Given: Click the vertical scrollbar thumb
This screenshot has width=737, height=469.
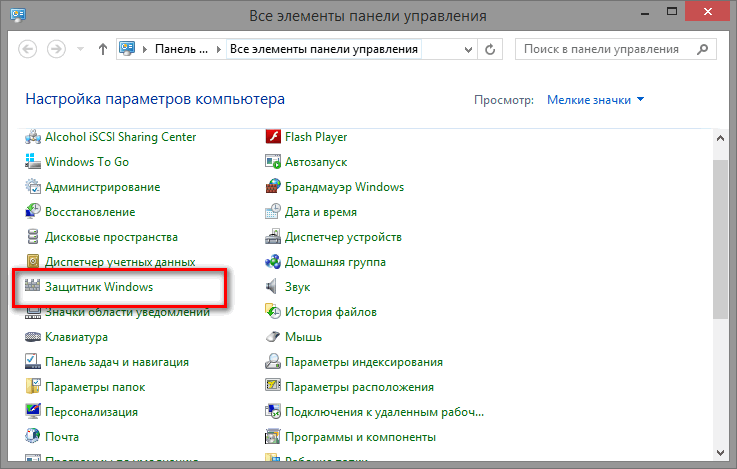Looking at the screenshot, I should pos(720,240).
